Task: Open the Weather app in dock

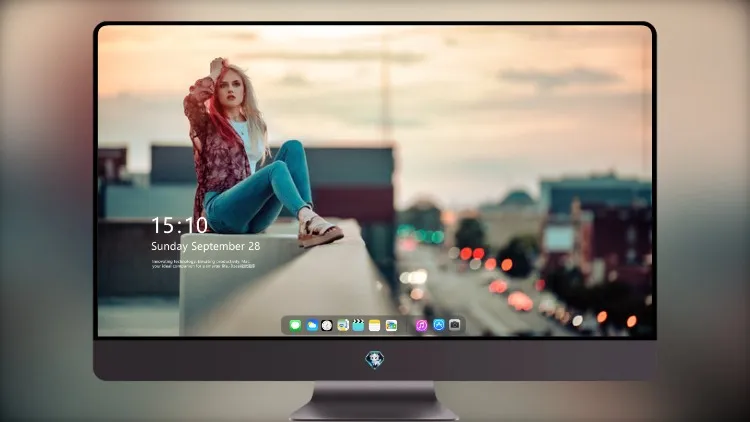Action: click(311, 325)
